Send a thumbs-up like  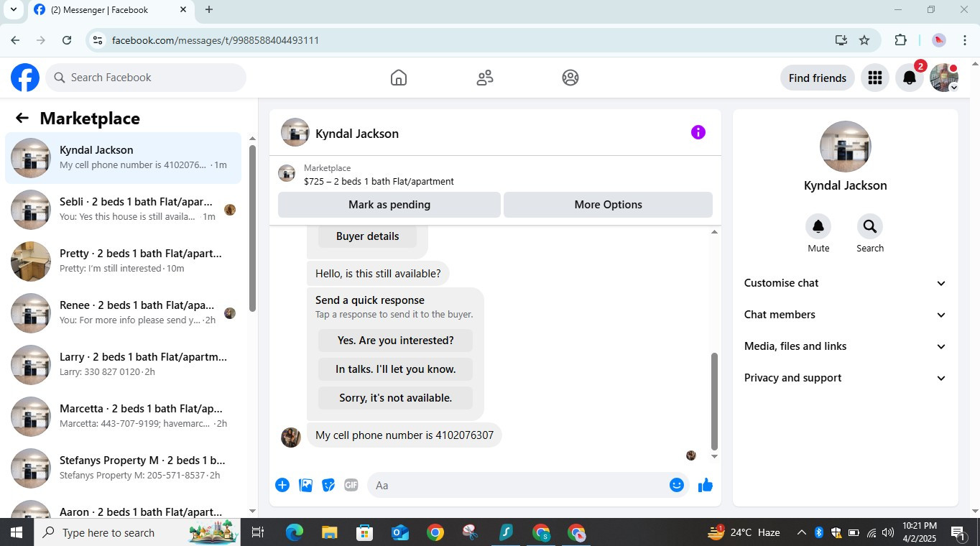click(x=706, y=485)
